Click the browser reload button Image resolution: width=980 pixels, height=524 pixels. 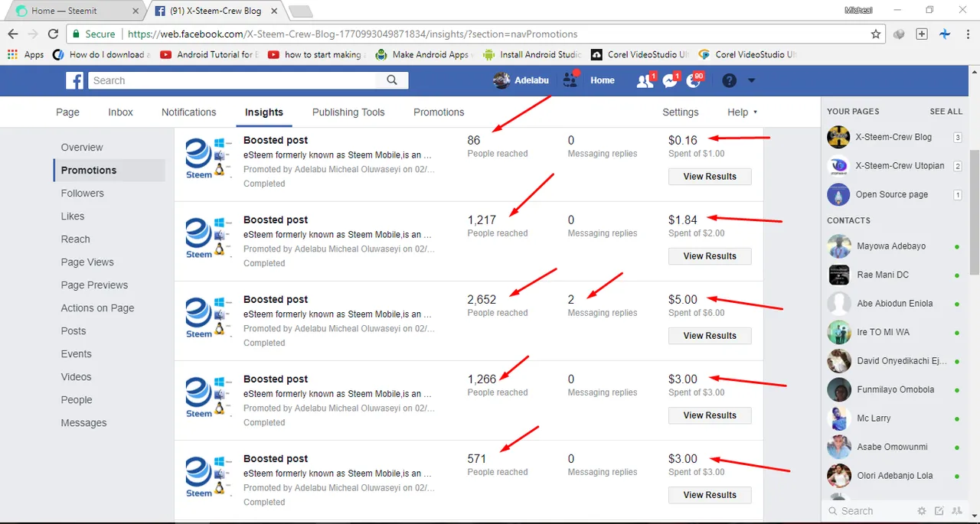pos(53,34)
